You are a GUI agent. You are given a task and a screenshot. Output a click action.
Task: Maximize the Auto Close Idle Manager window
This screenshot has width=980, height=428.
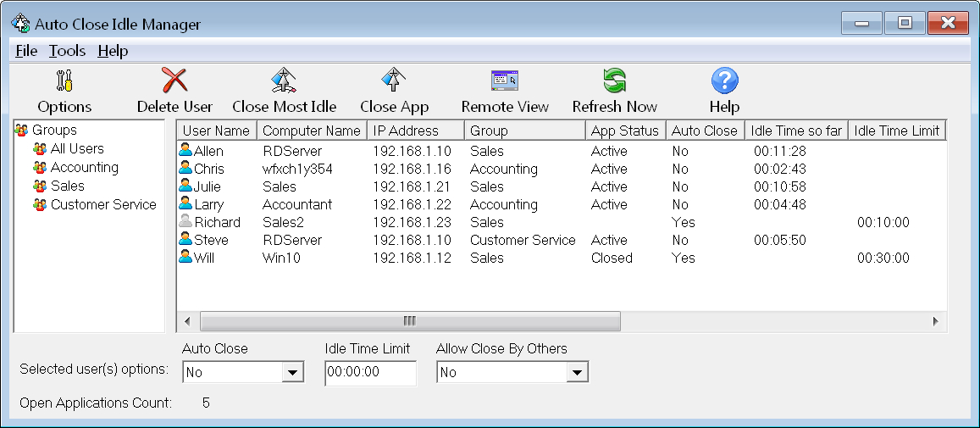905,23
